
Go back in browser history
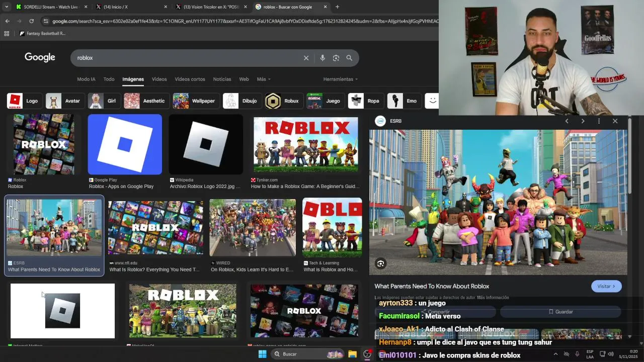(x=7, y=21)
